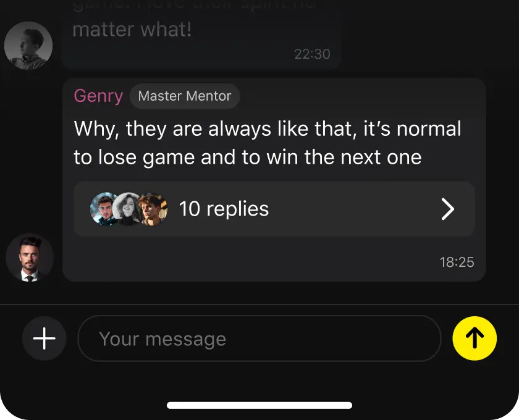Open the 10 replies label
The image size is (519, 420).
(224, 209)
